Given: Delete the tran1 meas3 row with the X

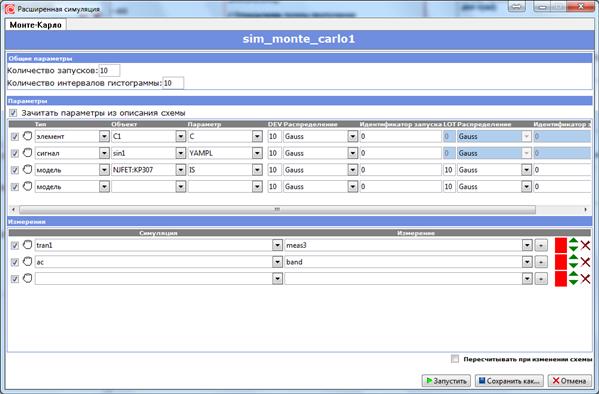Looking at the screenshot, I should coord(586,245).
